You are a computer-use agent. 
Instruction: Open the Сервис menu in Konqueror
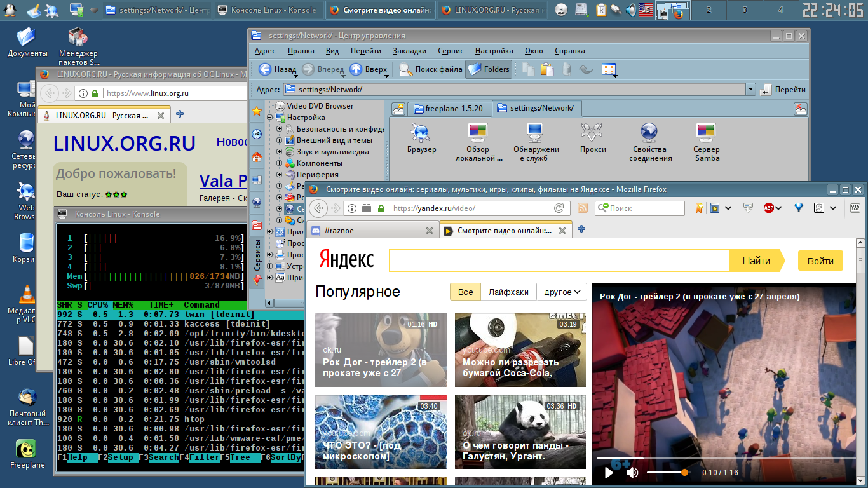point(451,51)
